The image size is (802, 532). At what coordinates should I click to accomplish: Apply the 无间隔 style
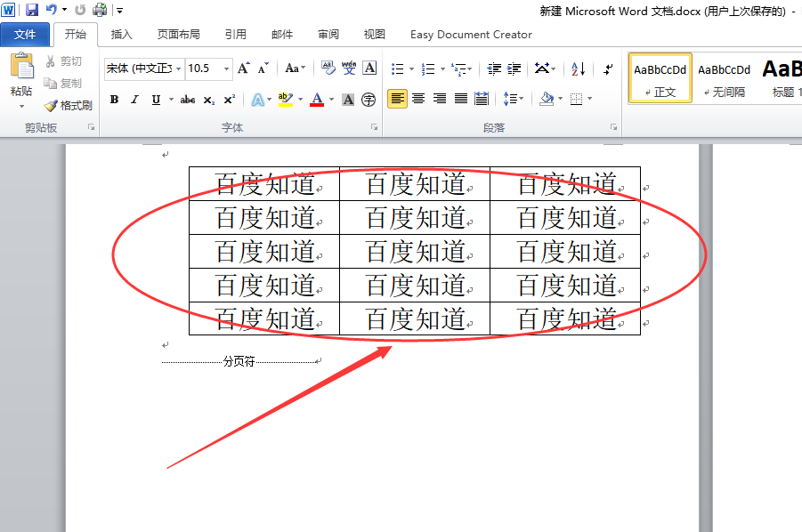click(724, 78)
